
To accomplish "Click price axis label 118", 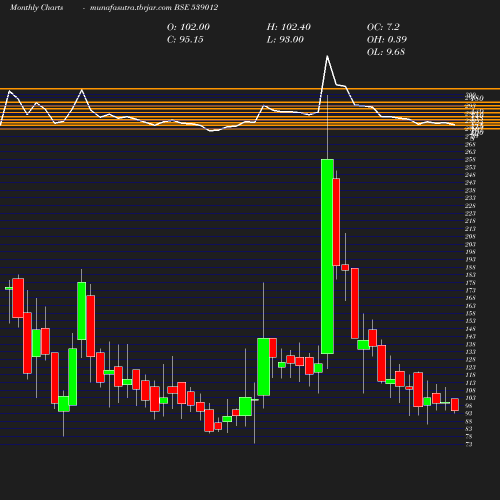I will tap(470, 375).
